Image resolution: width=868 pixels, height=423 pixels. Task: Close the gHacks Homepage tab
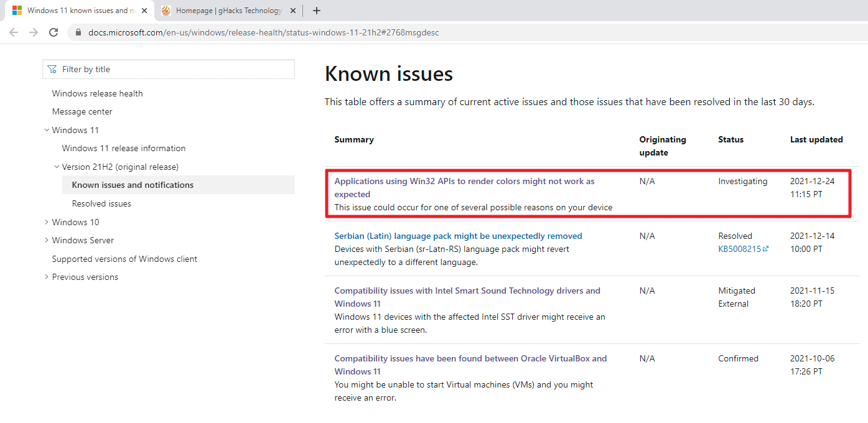click(x=293, y=11)
